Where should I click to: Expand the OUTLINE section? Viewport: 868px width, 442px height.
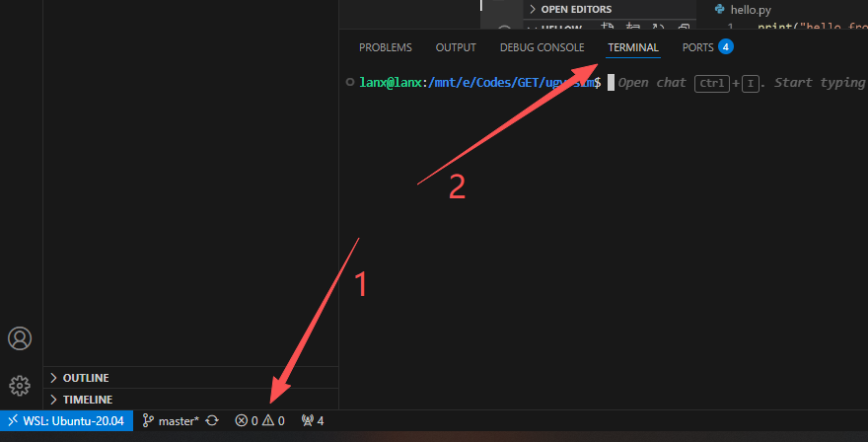point(190,378)
